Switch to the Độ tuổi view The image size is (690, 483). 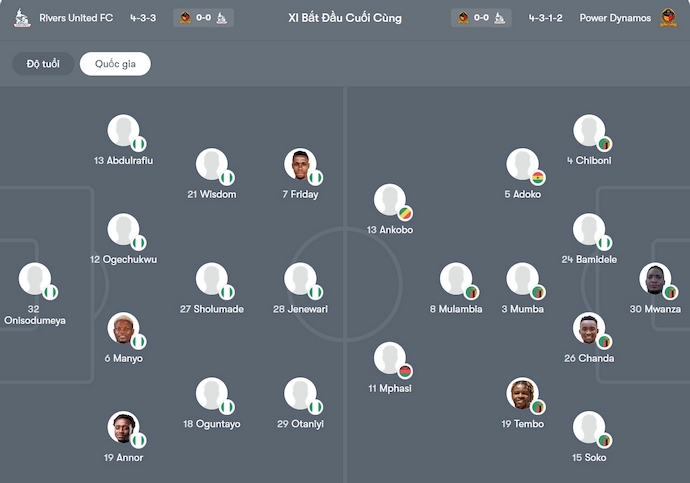[x=43, y=64]
